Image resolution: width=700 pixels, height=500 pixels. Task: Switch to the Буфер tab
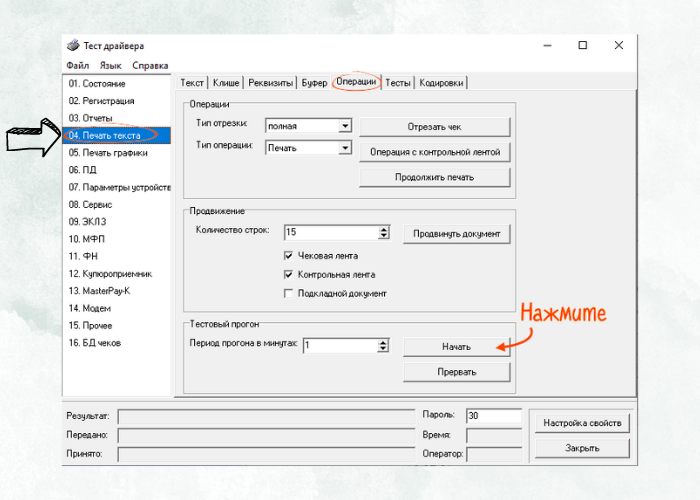(314, 83)
